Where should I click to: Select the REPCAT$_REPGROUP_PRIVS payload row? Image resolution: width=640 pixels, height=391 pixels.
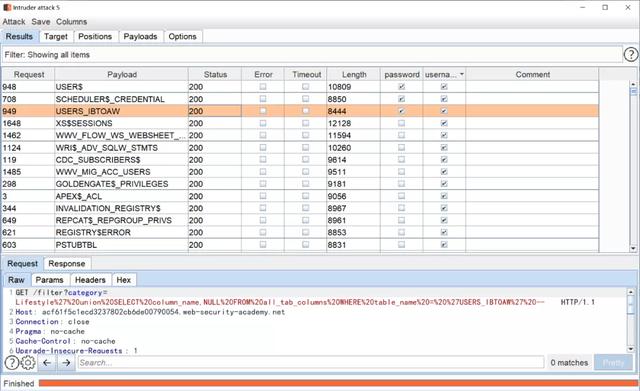pos(300,220)
